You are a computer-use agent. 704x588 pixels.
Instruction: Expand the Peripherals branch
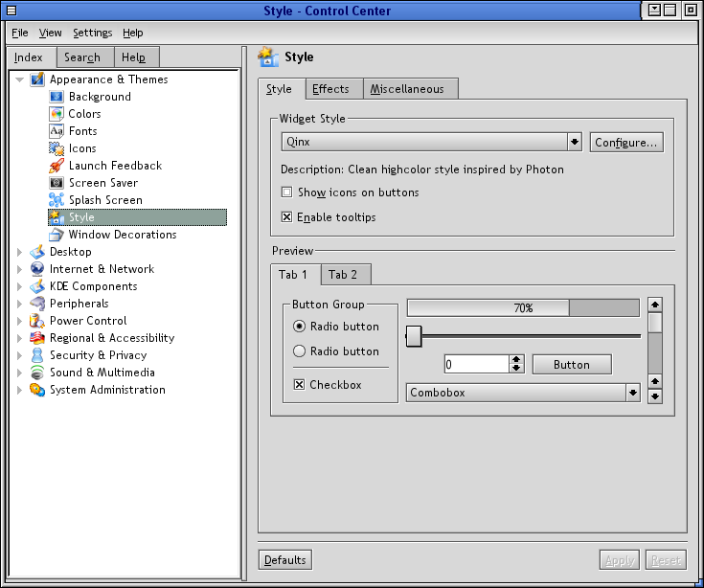point(19,304)
